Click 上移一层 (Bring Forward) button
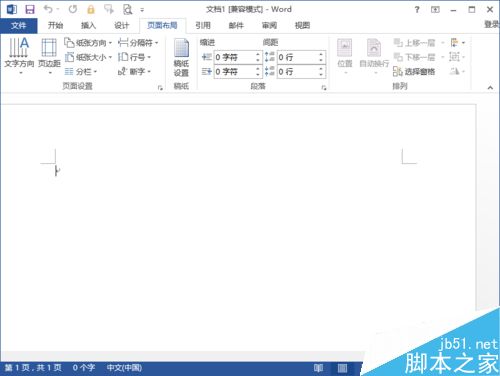Screen dimensions: 500x376 [x=414, y=43]
